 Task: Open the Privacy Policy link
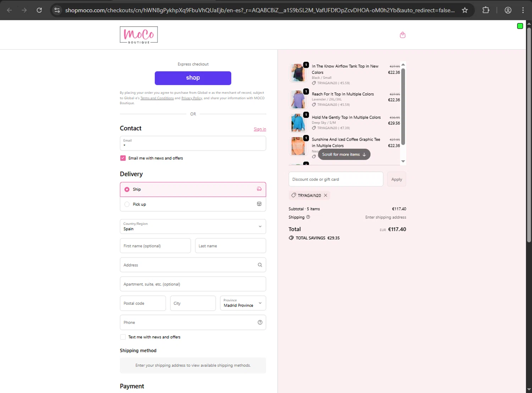click(x=192, y=98)
